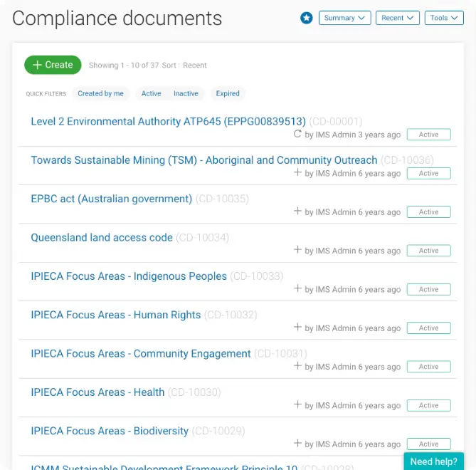The width and height of the screenshot is (476, 470).
Task: Click the refresh icon on the CD-00001 row
Action: (297, 134)
